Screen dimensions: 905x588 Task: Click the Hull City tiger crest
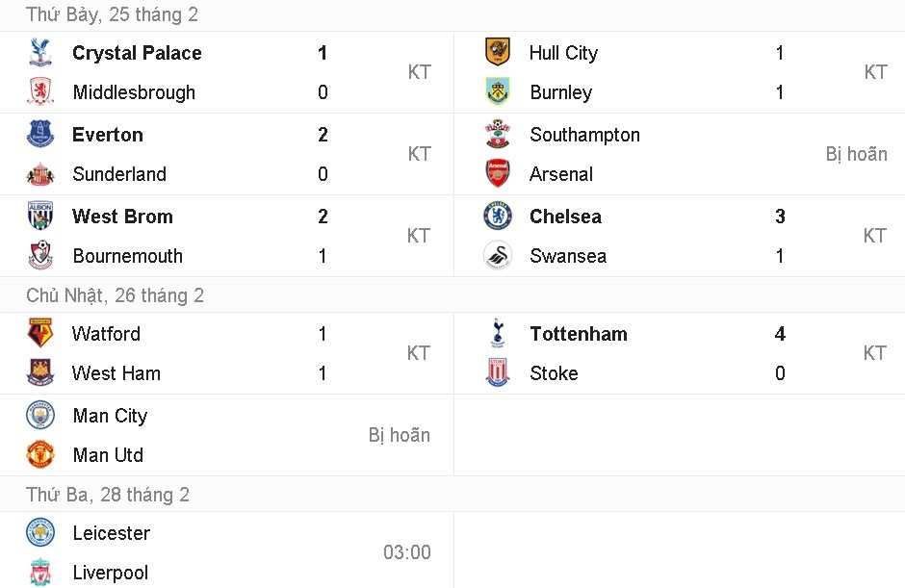[498, 53]
